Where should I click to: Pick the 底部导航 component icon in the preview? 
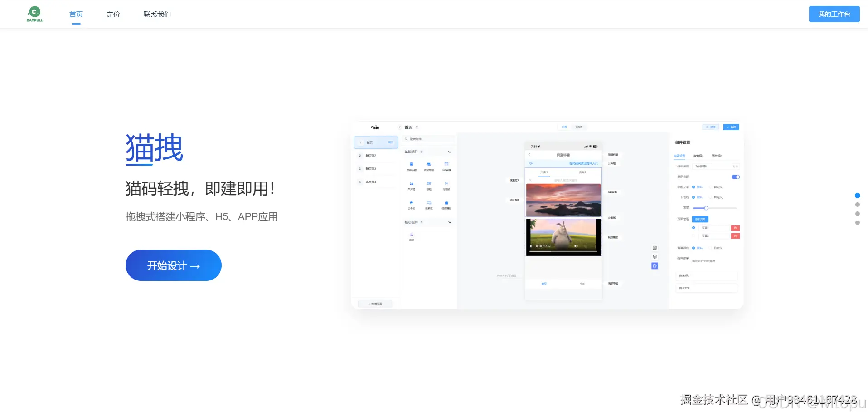click(429, 164)
